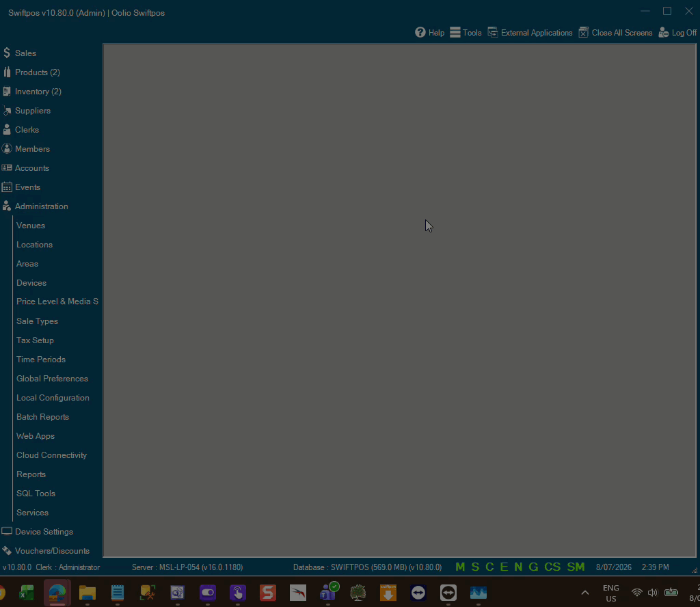Click the Log Off label
Image resolution: width=700 pixels, height=607 pixels.
click(x=684, y=33)
